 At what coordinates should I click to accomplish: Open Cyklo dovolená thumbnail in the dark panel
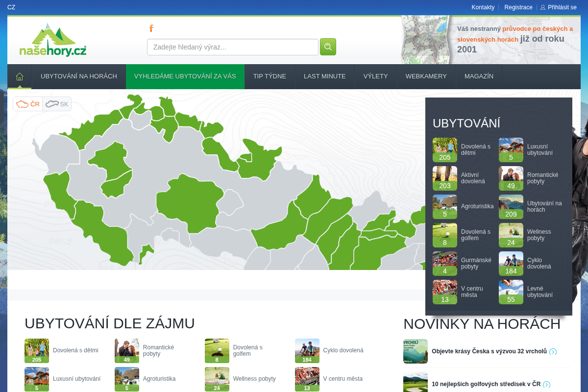[x=511, y=264]
